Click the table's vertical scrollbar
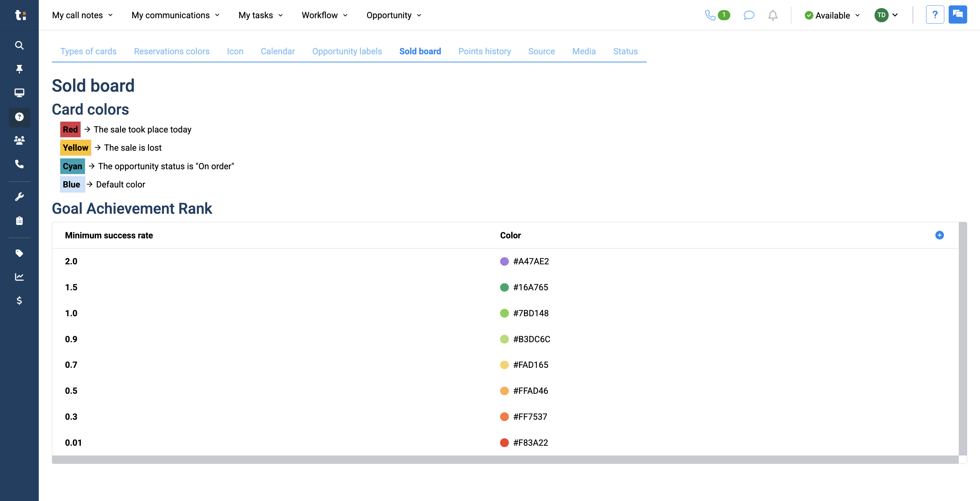Screen dimensions: 980x501 point(962,339)
